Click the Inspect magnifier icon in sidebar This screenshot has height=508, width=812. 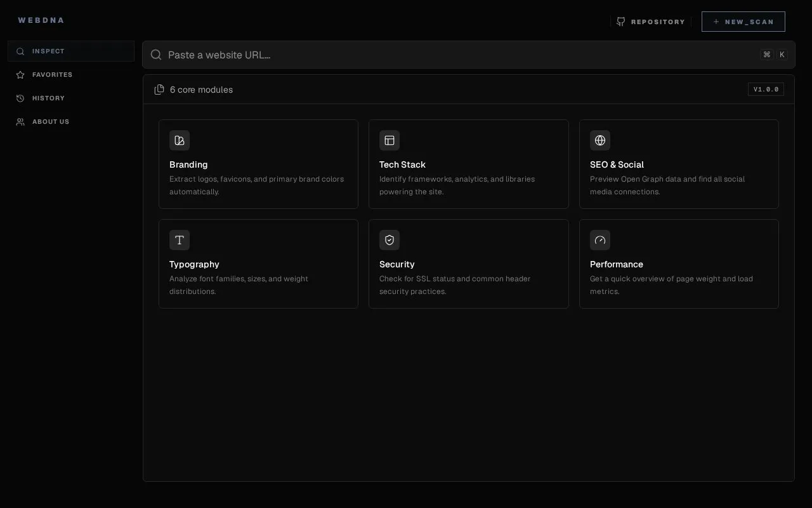[x=20, y=51]
